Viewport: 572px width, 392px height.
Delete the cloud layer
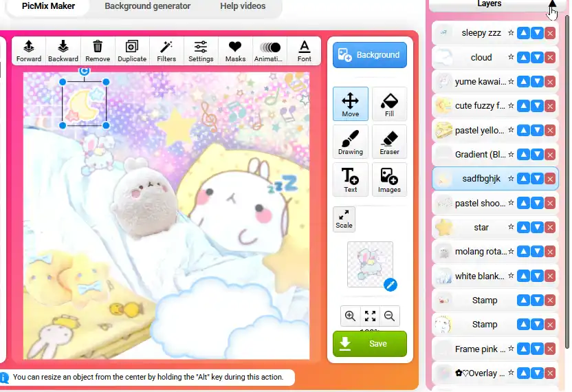tap(550, 57)
